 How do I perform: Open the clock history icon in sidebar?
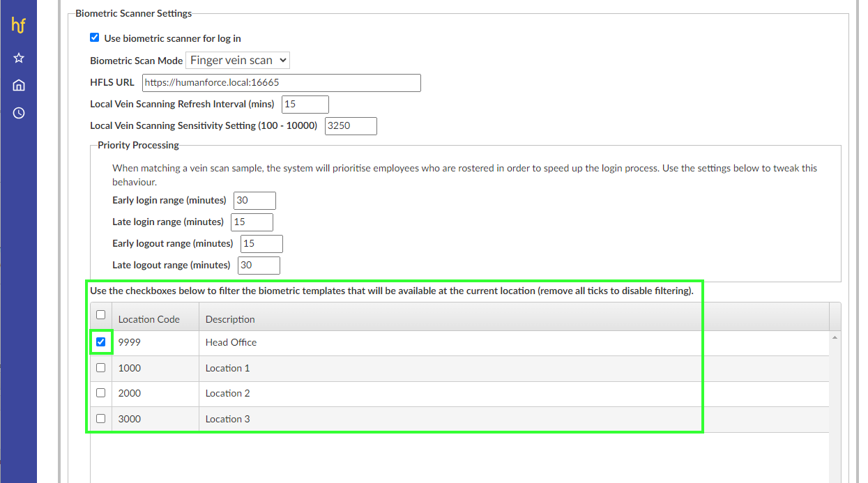coord(19,113)
